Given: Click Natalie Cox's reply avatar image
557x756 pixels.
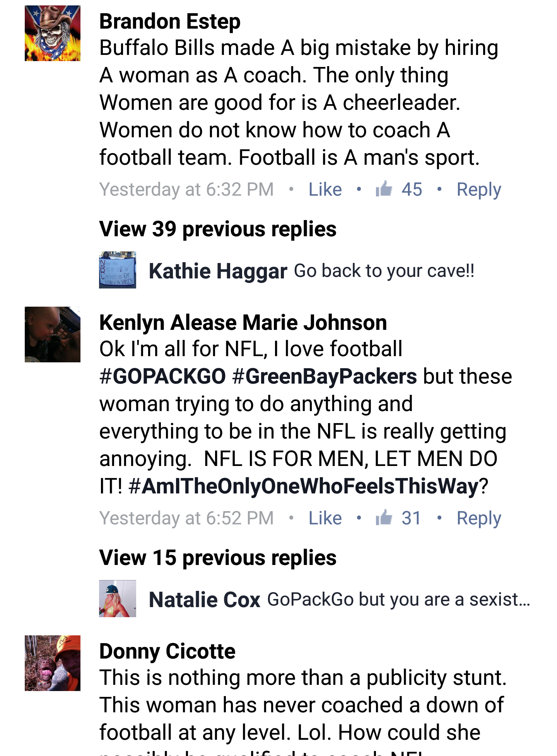Looking at the screenshot, I should click(118, 599).
